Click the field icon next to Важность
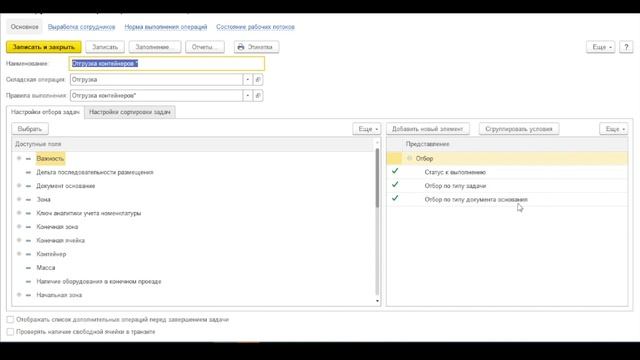This screenshot has height=360, width=640. coord(28,159)
